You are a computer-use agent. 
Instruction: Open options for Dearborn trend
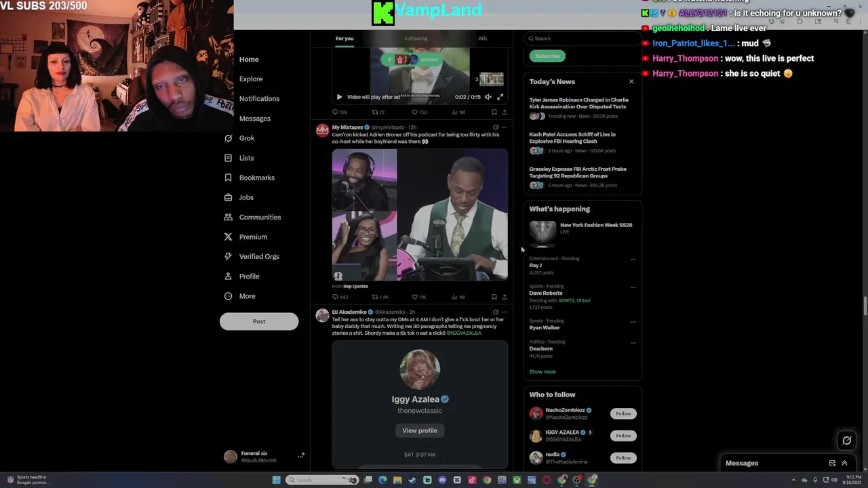tap(633, 342)
